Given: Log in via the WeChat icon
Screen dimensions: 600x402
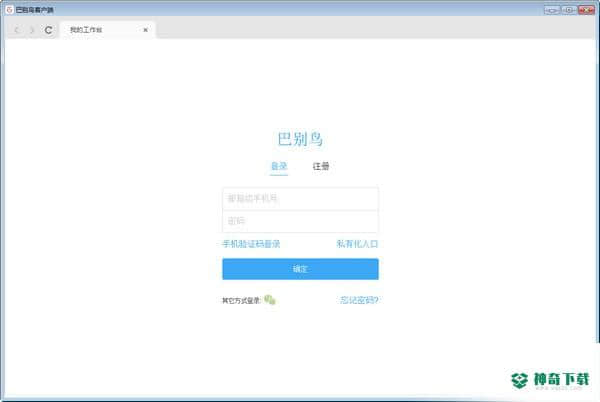Looking at the screenshot, I should tap(270, 300).
